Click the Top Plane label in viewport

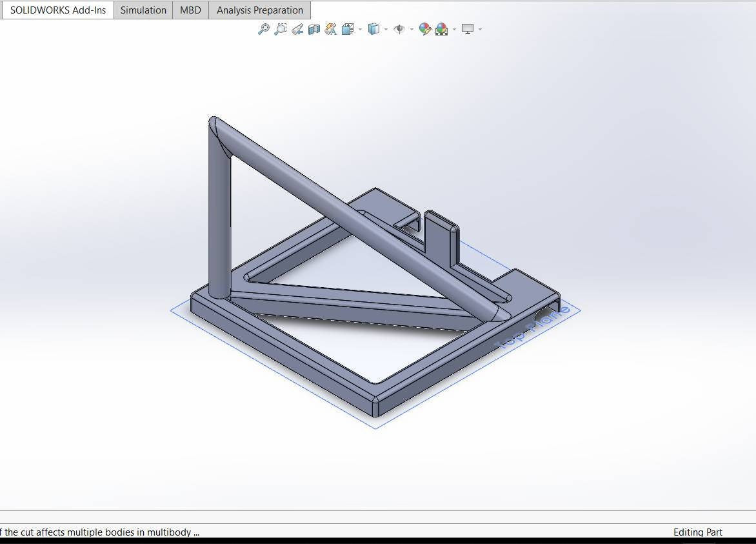533,327
